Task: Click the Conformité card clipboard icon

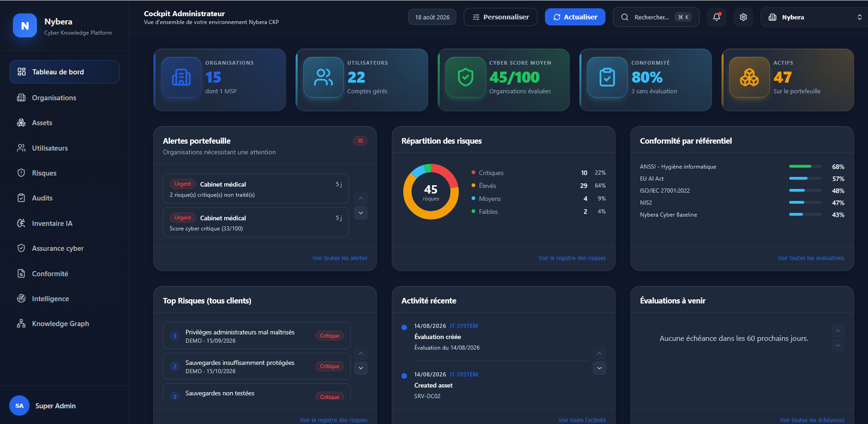Action: coord(607,77)
